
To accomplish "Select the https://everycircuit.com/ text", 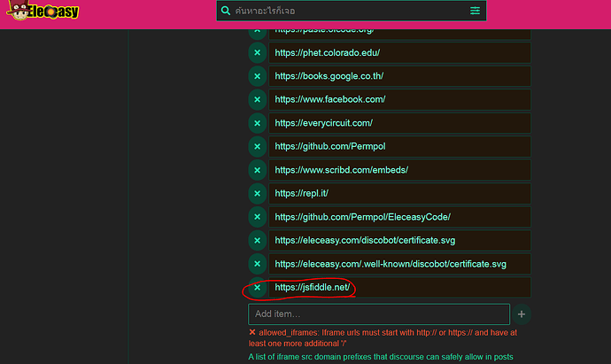I will pyautogui.click(x=324, y=123).
